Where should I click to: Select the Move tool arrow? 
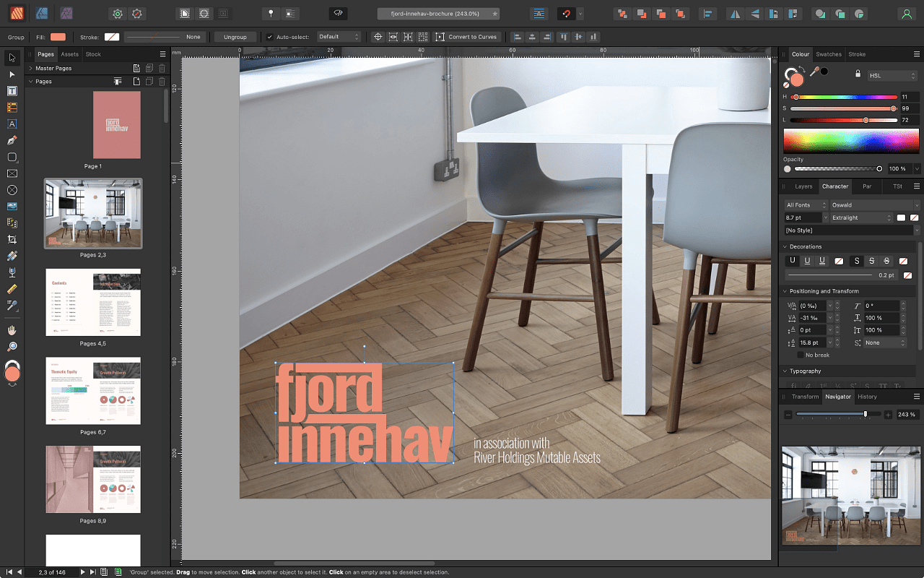tap(12, 58)
